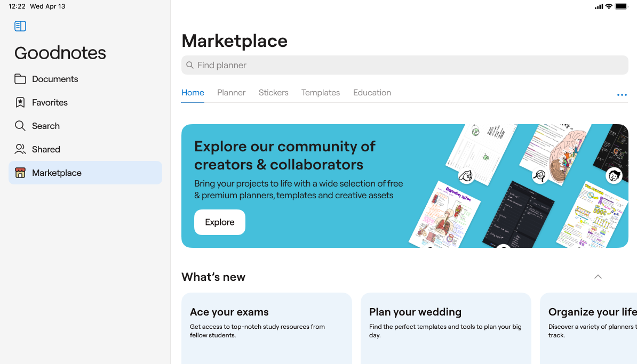Click the Marketplace storefront icon

click(x=20, y=173)
